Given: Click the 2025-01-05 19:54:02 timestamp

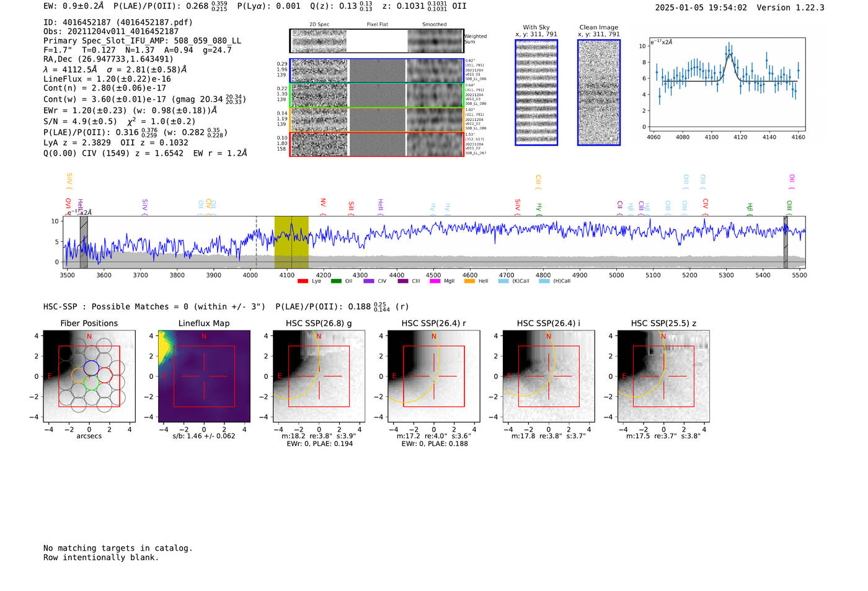Looking at the screenshot, I should pyautogui.click(x=701, y=7).
